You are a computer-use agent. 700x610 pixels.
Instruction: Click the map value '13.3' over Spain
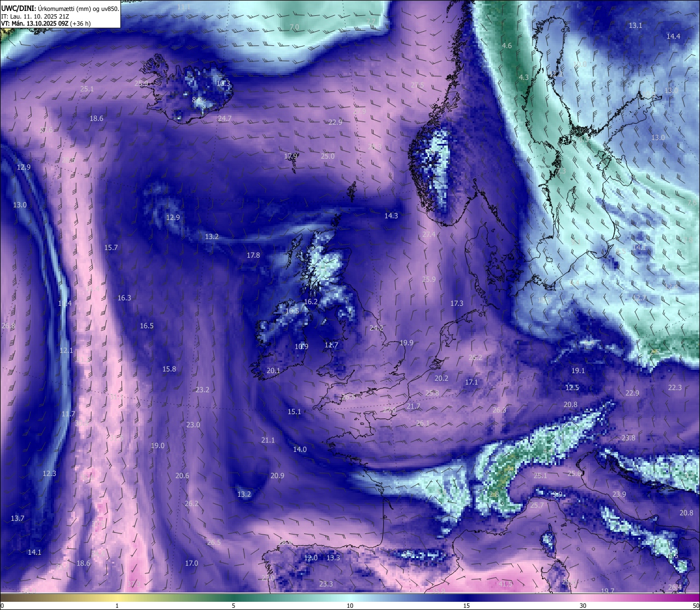333,557
